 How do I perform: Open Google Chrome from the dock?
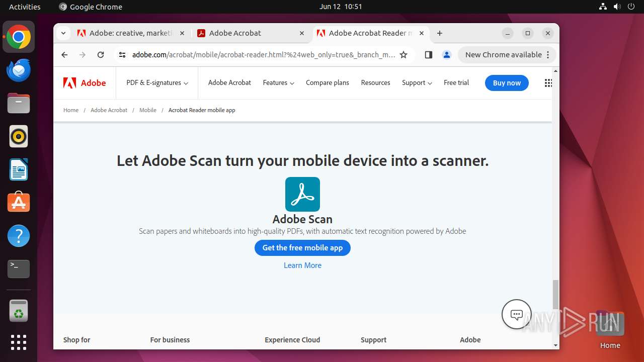coord(19,37)
